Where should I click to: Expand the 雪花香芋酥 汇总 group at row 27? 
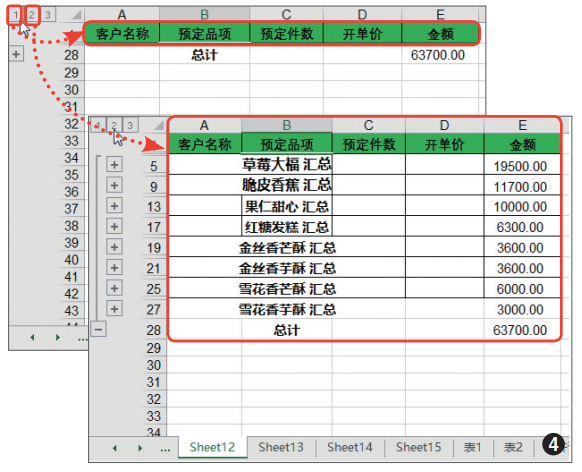tap(114, 309)
